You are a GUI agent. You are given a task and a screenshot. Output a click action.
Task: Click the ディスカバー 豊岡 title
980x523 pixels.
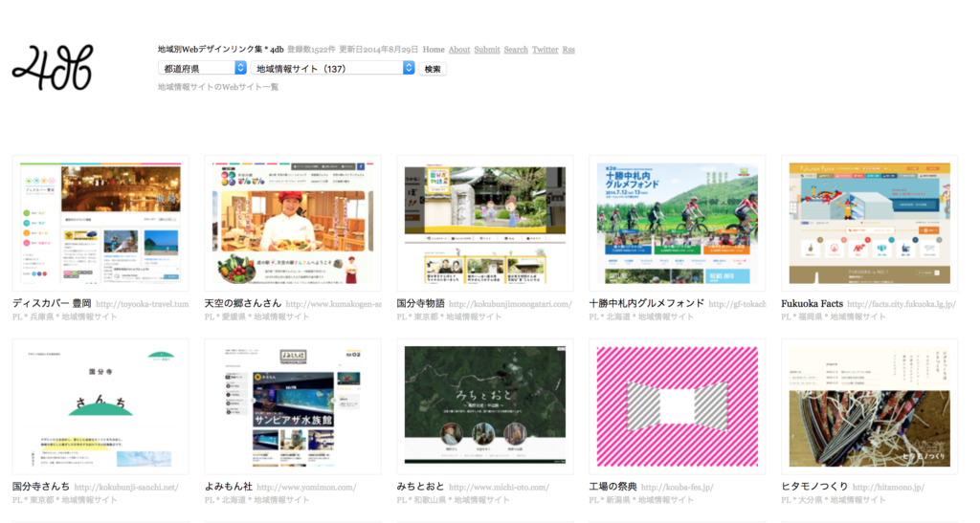[52, 303]
